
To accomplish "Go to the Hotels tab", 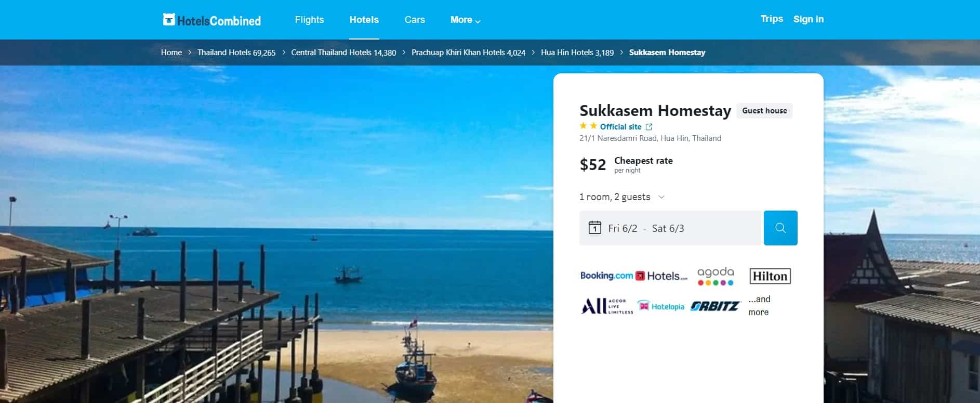I will [364, 20].
